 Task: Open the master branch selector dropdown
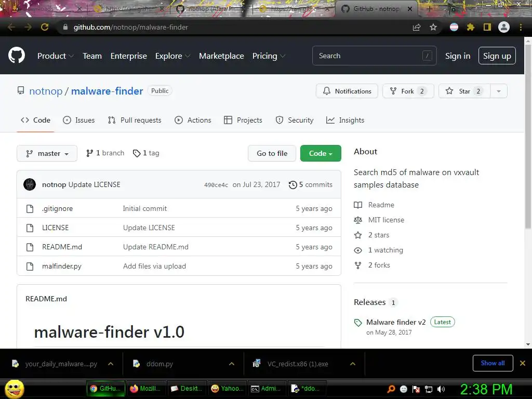47,153
